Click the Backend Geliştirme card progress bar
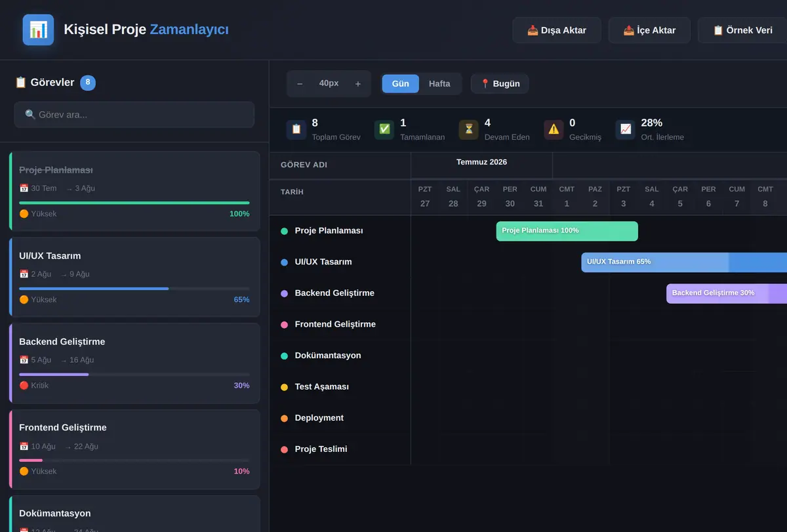The height and width of the screenshot is (532, 787). pyautogui.click(x=134, y=375)
